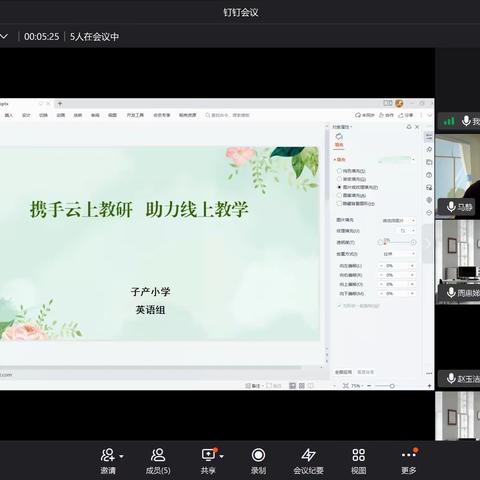Click the green network signal icon
Image resolution: width=480 pixels, height=480 pixels.
click(449, 121)
